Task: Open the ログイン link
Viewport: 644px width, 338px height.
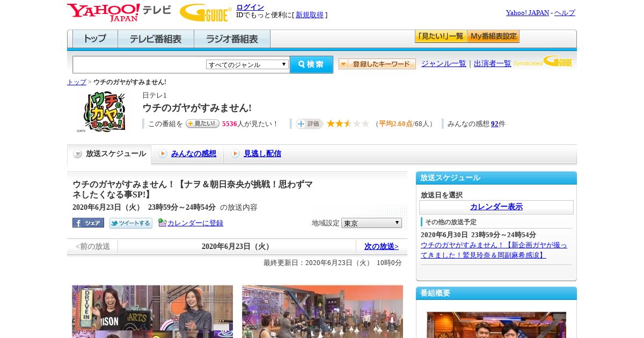Action: click(250, 7)
